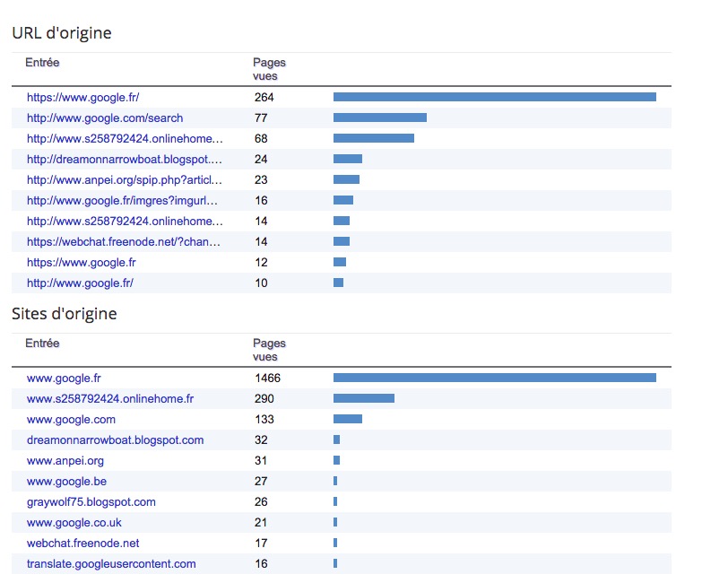Select the page view count 31
The height and width of the screenshot is (583, 728).
tap(261, 461)
